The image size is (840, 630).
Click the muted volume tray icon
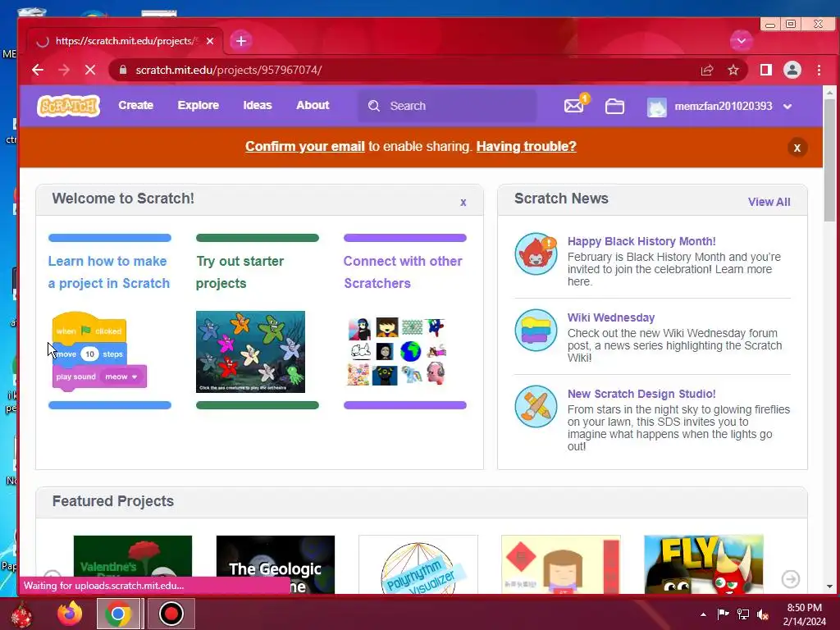pos(762,614)
